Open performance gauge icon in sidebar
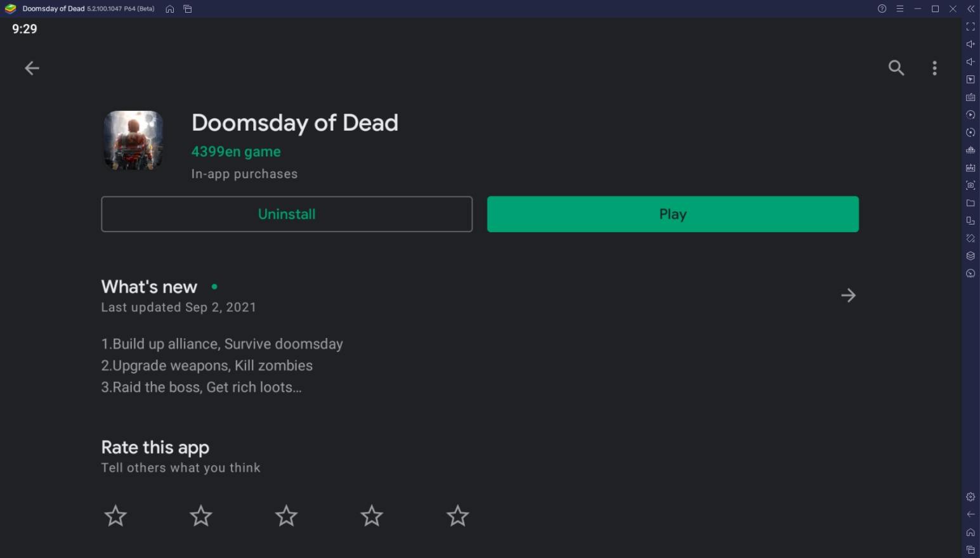The height and width of the screenshot is (558, 980). pos(970,274)
